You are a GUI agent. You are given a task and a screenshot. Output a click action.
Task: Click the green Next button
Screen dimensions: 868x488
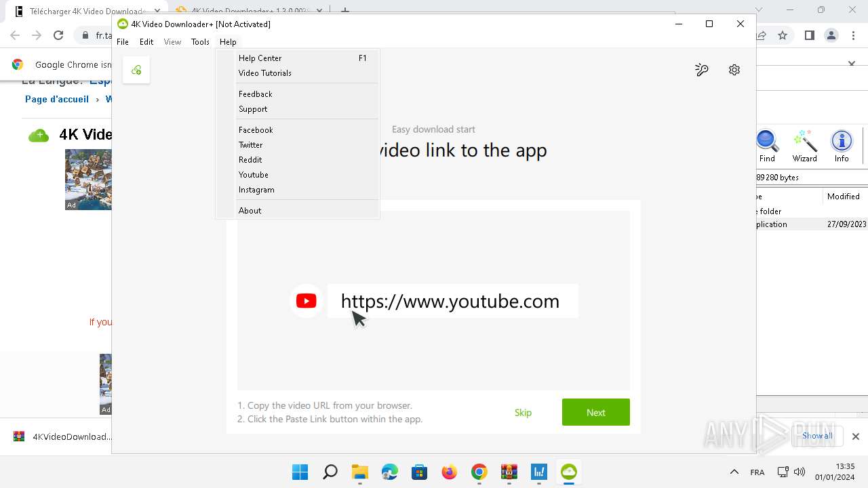(x=596, y=412)
